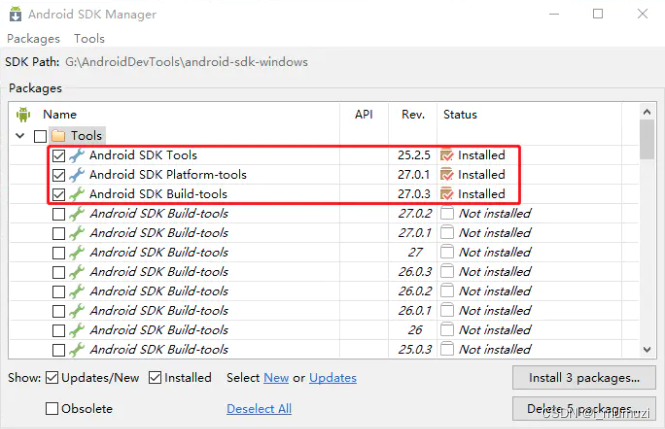Click wrench icon of Build-tools rev 26.0.3
The height and width of the screenshot is (429, 665).
(x=77, y=272)
